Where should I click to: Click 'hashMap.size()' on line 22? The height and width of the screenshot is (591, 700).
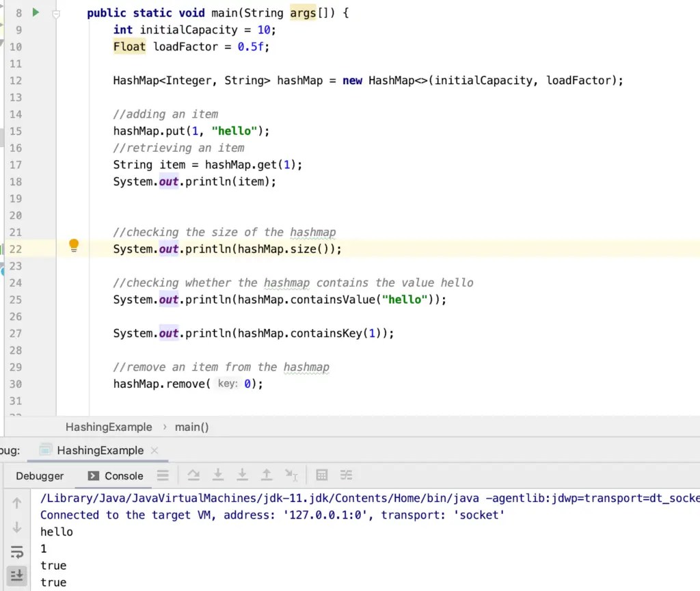click(286, 249)
